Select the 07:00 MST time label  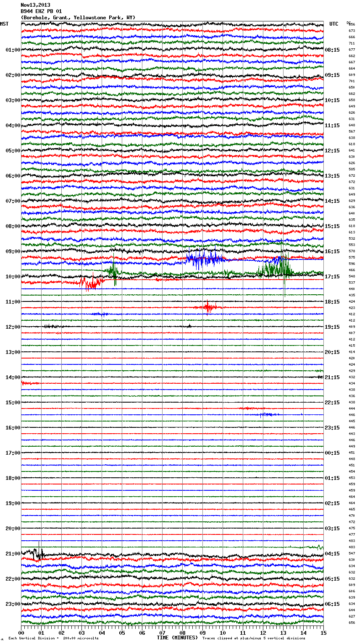coord(13,201)
